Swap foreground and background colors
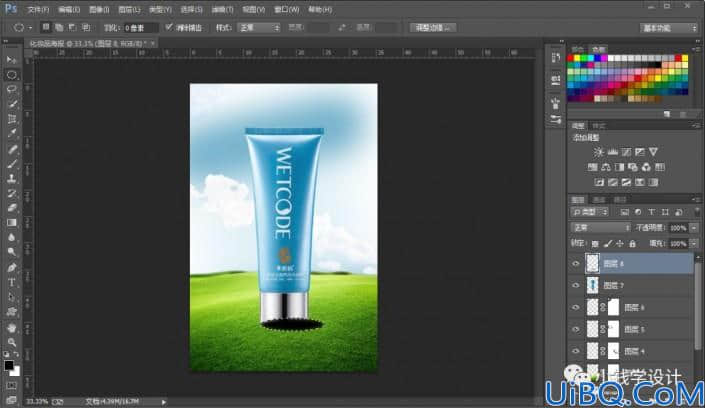The height and width of the screenshot is (408, 705). 16,354
